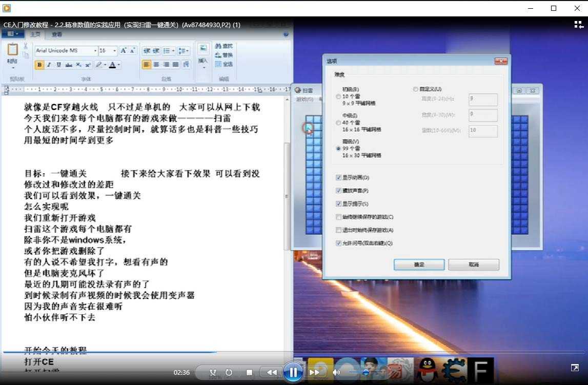Image resolution: width=588 pixels, height=385 pixels.
Task: Toggle repeat in the media player
Action: pyautogui.click(x=229, y=372)
